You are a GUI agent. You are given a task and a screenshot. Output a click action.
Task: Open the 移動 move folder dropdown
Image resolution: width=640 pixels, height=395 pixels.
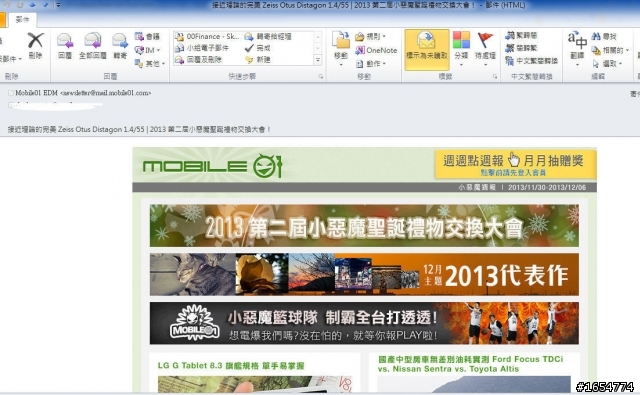[341, 49]
